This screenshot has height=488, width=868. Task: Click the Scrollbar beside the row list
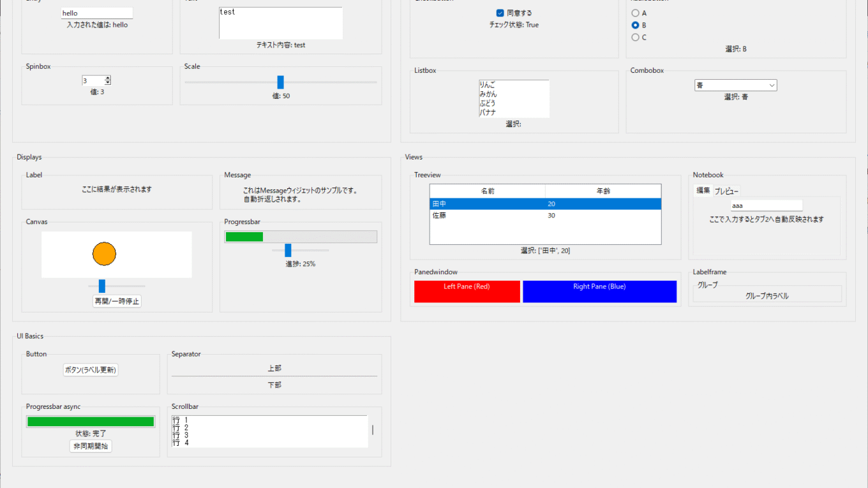pos(373,430)
